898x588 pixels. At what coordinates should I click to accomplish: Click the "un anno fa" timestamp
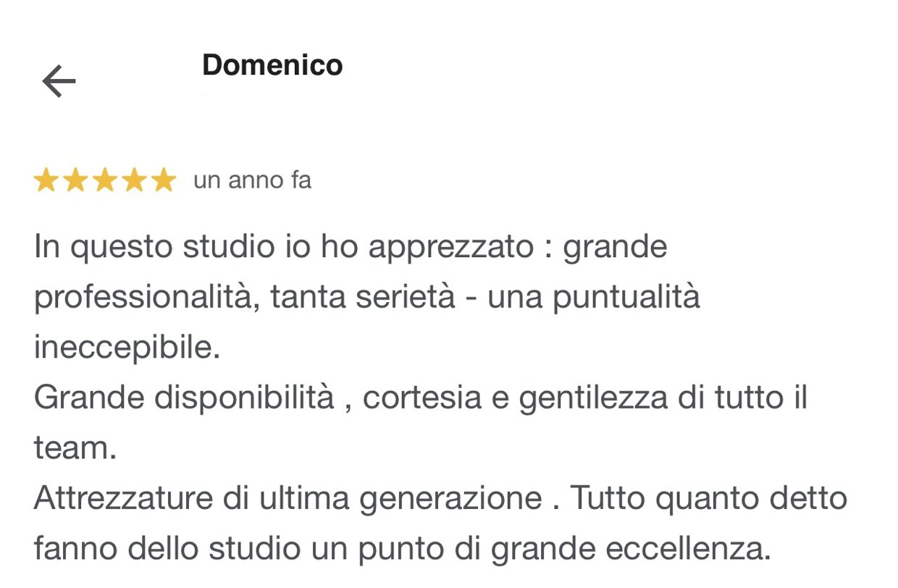click(x=252, y=180)
